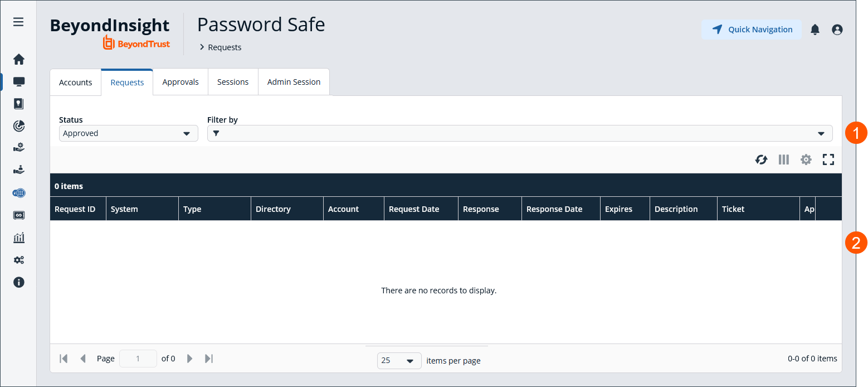Open the notification bell
868x387 pixels.
tap(815, 30)
